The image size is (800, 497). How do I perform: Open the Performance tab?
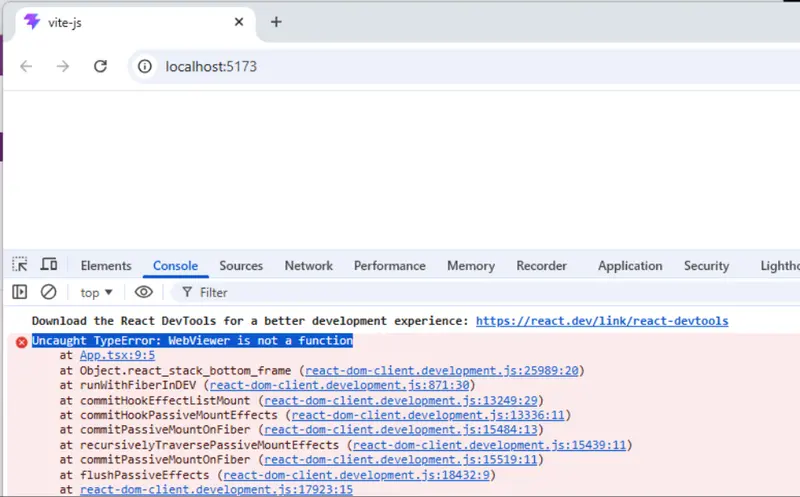click(x=390, y=266)
